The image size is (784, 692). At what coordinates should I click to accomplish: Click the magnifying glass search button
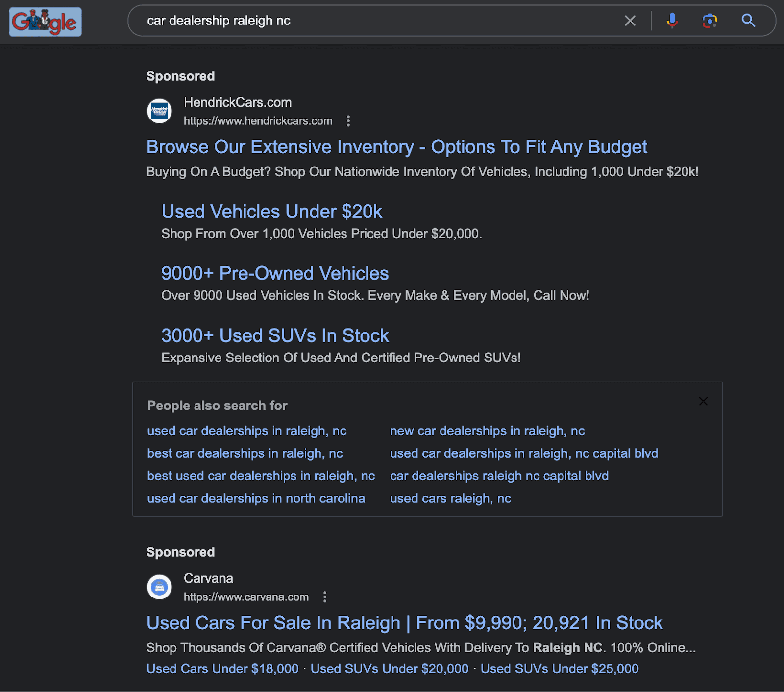coord(748,21)
